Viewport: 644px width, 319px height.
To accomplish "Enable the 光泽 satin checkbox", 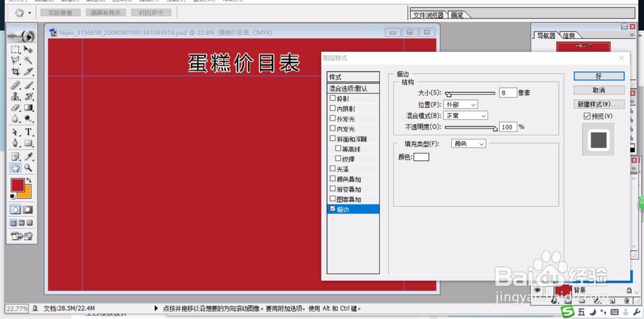I will coord(333,169).
